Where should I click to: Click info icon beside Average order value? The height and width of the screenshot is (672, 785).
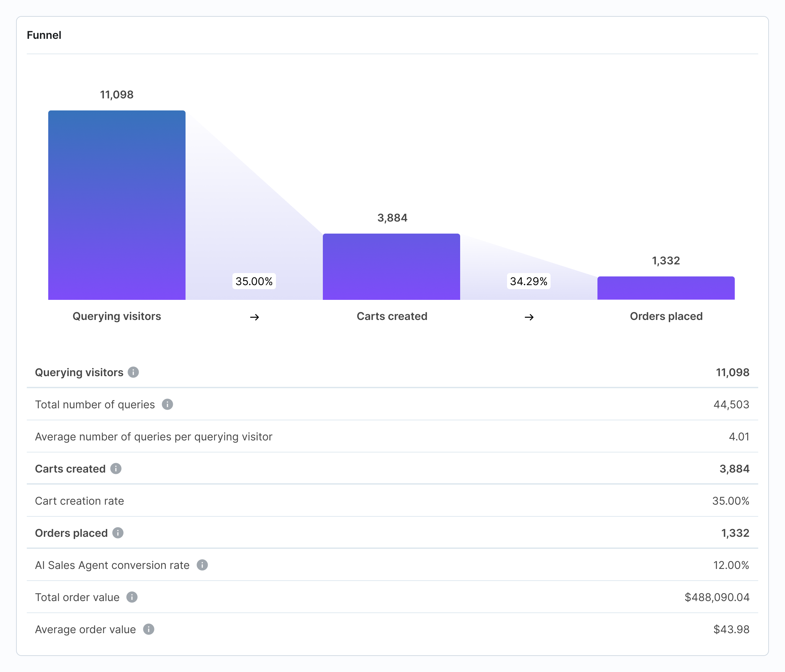pos(148,629)
